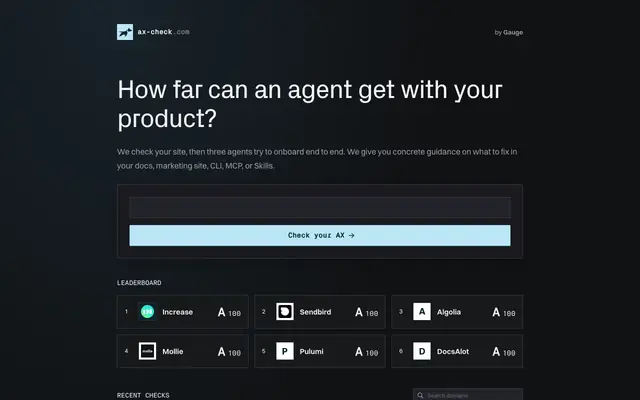The height and width of the screenshot is (400, 640).
Task: Focus the Search domains field
Action: [x=468, y=395]
